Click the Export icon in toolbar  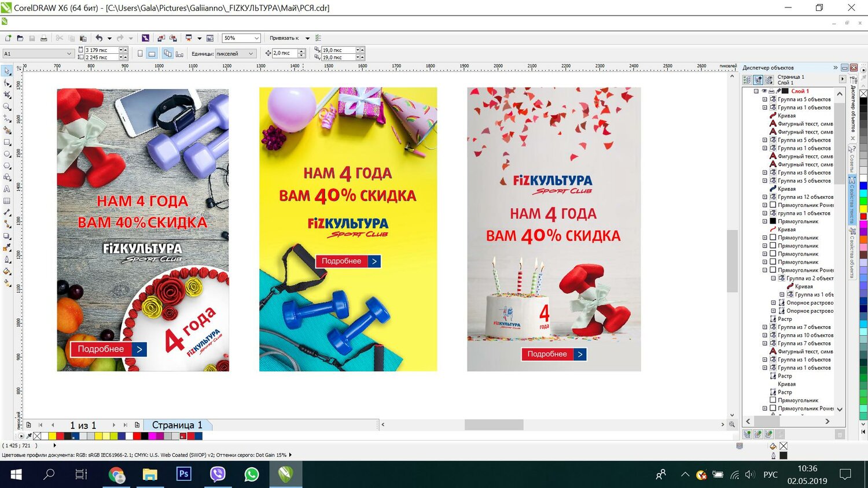[172, 38]
